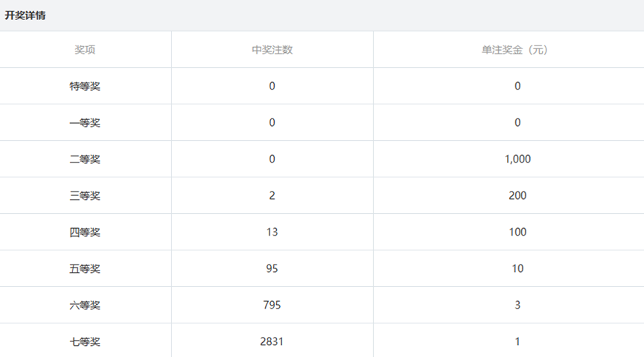Select the 奖项 column header
The height and width of the screenshot is (357, 644).
(x=85, y=50)
